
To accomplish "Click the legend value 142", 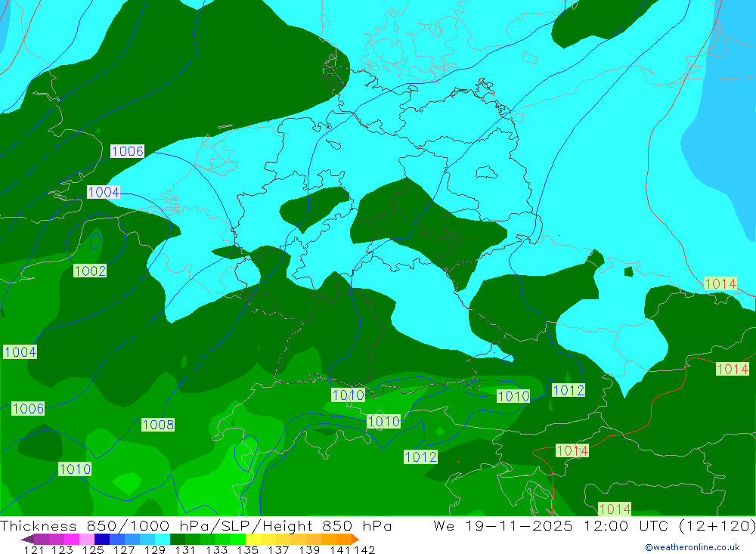I will tap(364, 550).
